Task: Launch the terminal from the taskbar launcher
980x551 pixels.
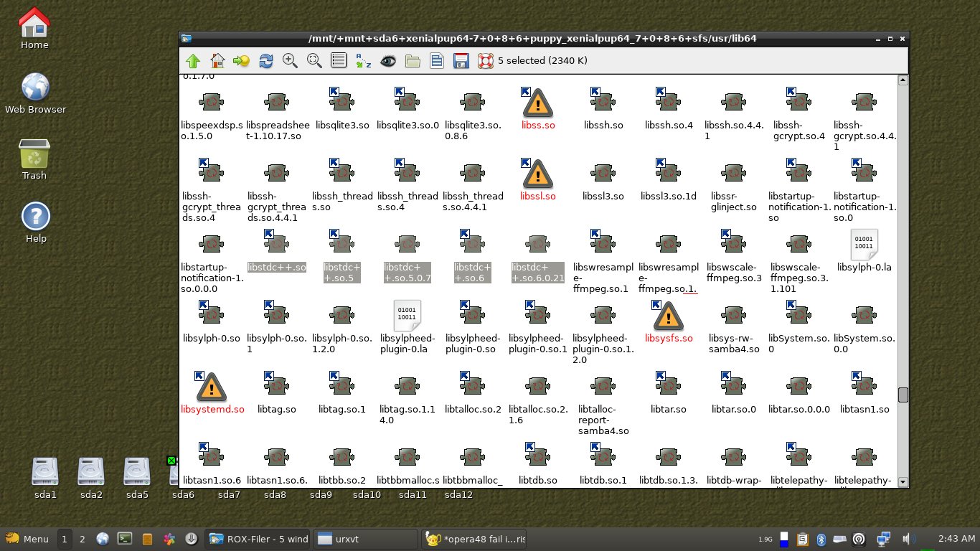Action: tap(124, 539)
